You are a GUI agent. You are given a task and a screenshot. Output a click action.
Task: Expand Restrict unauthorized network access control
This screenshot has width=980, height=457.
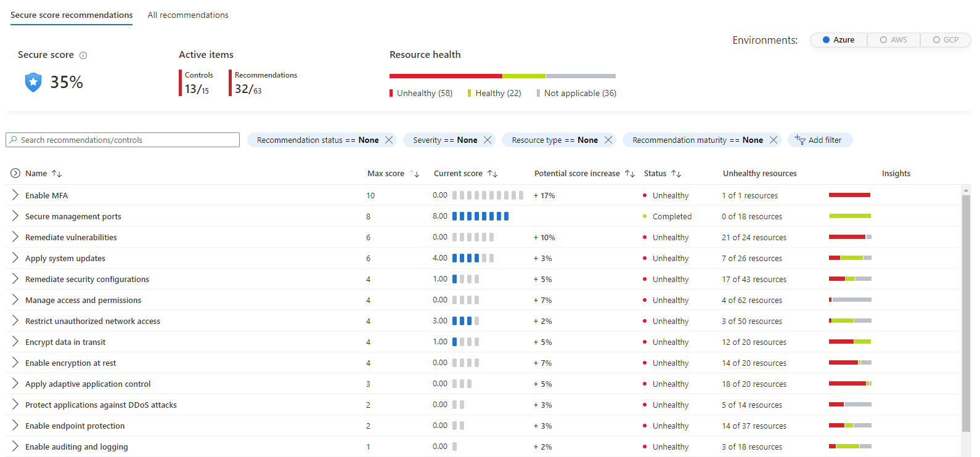point(15,321)
